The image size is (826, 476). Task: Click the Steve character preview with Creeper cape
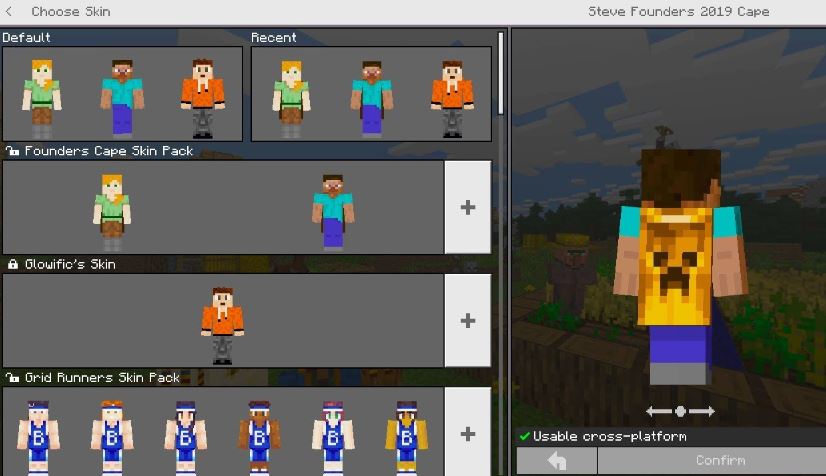680,266
